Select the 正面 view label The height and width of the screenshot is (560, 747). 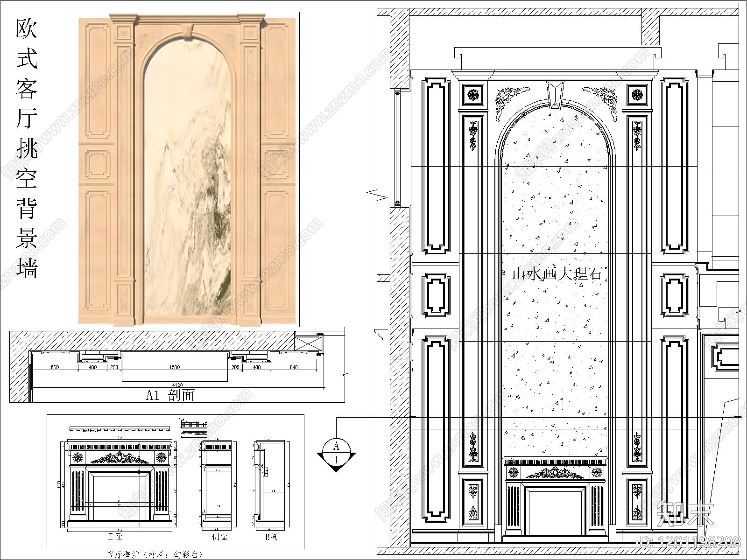(x=115, y=537)
